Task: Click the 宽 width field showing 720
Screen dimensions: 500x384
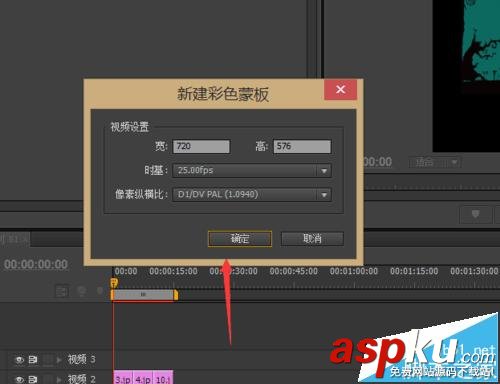Action: [201, 147]
